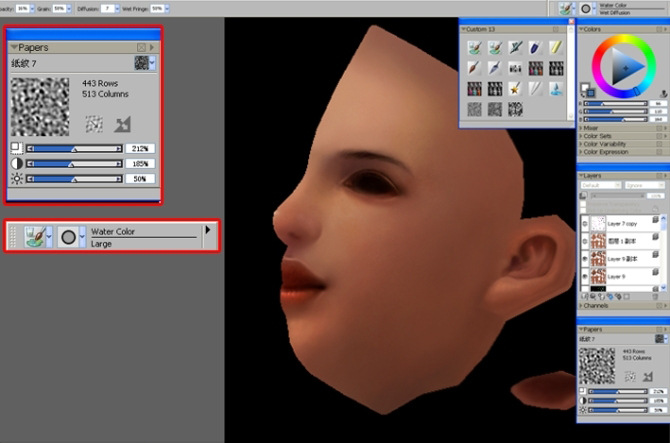This screenshot has width=670, height=443.
Task: Select the first brush in Custom 13
Action: coord(474,47)
